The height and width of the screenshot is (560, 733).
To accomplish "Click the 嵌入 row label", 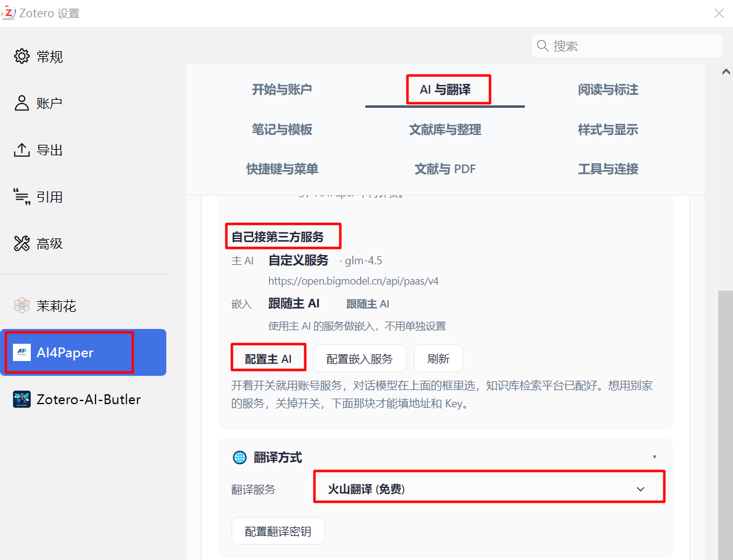I will [241, 304].
